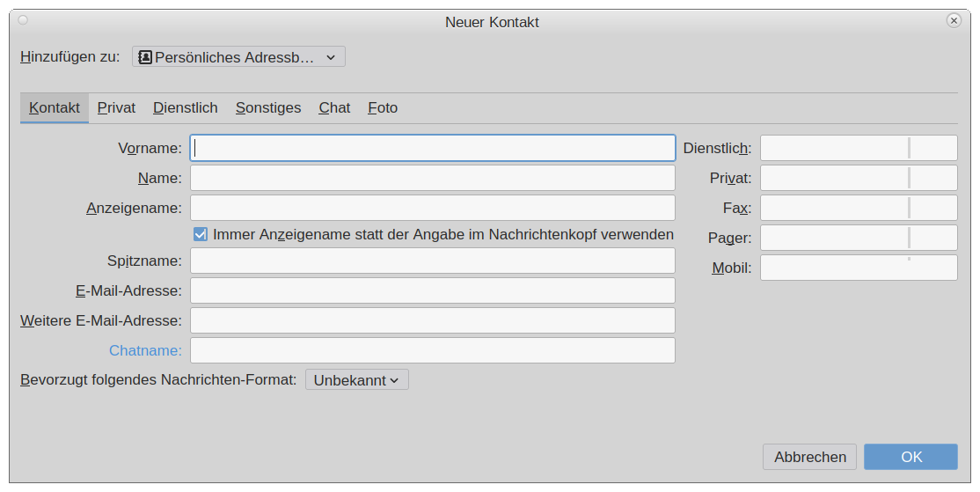The width and height of the screenshot is (980, 492).
Task: Show the Foto tab
Action: point(383,108)
